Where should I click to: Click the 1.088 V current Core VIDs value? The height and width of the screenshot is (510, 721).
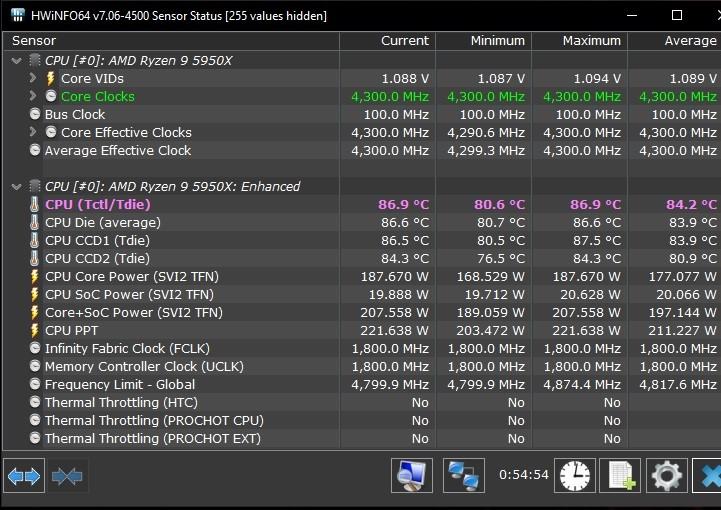tap(405, 79)
